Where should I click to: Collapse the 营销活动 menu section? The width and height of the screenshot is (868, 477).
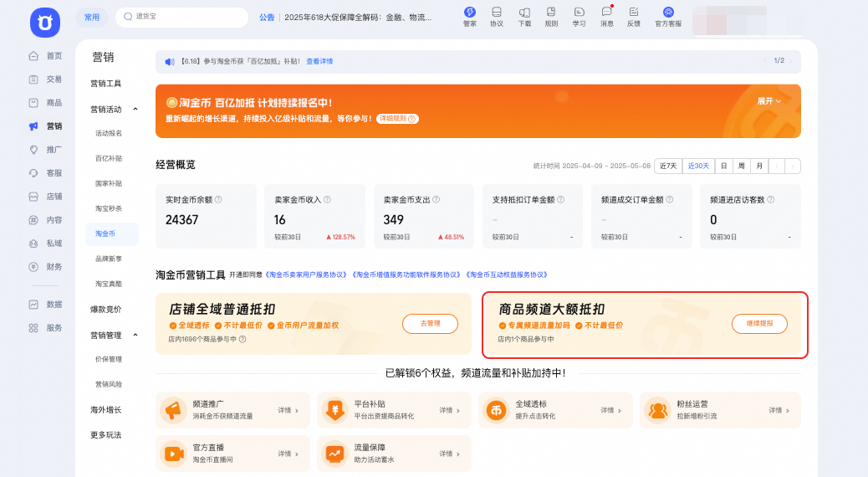click(135, 109)
